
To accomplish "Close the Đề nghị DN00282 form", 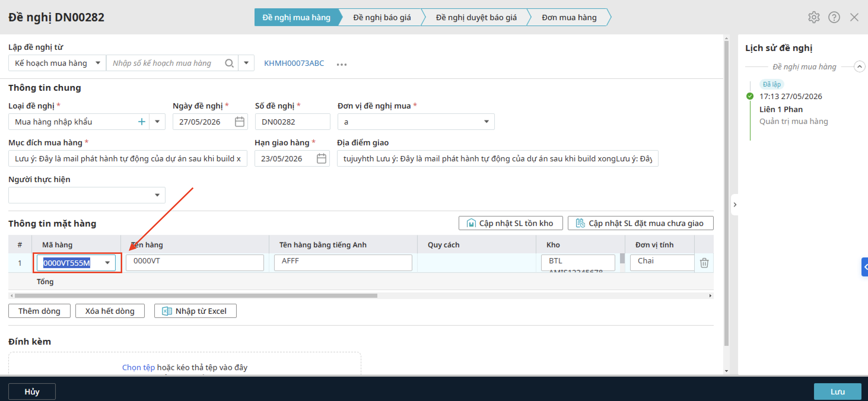I will (854, 17).
